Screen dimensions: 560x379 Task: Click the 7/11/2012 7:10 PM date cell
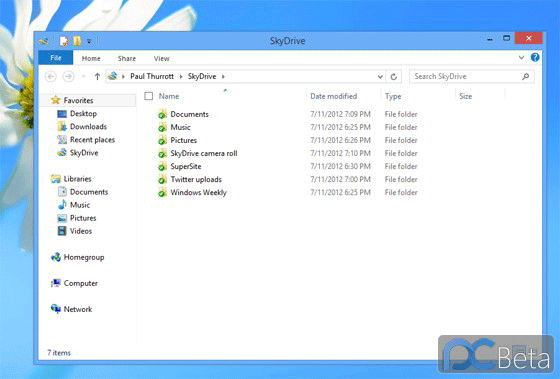(340, 153)
